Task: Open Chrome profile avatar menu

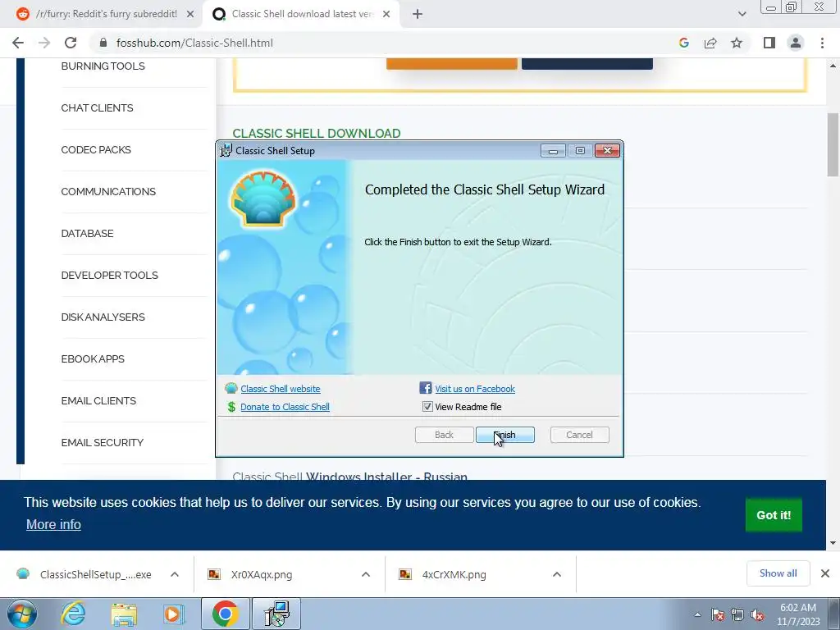Action: point(796,43)
